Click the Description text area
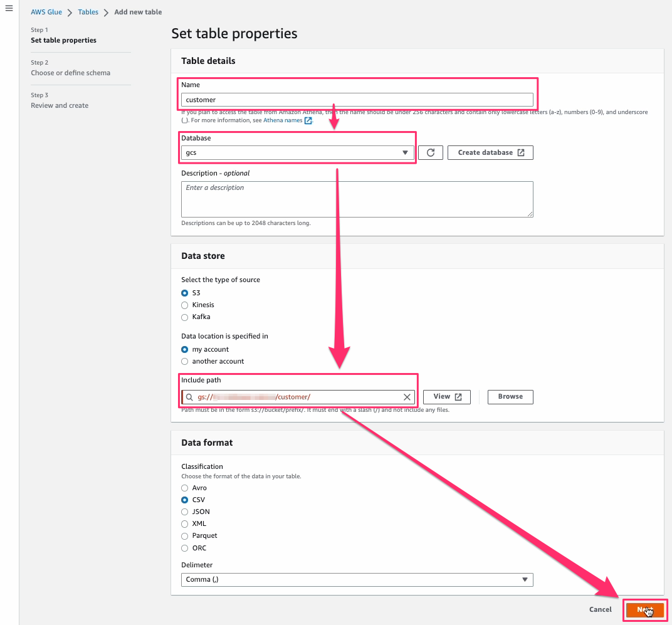The height and width of the screenshot is (625, 672). pyautogui.click(x=357, y=199)
